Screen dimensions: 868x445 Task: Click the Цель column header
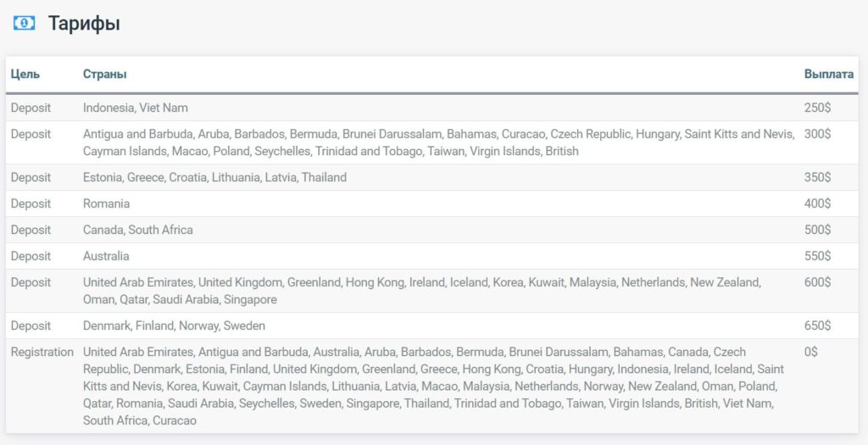click(25, 75)
